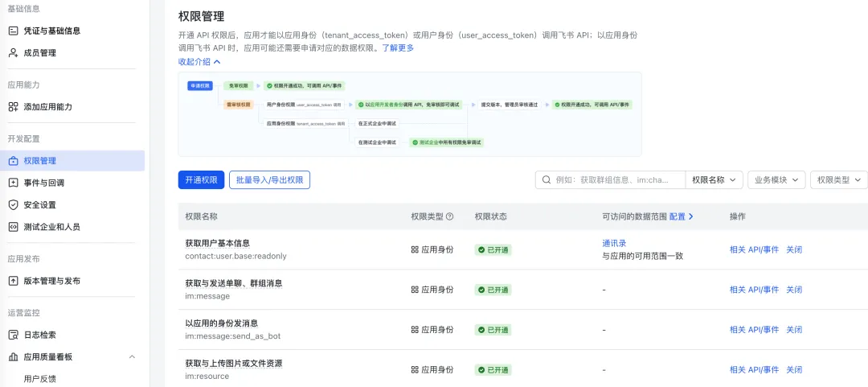Open the 了解更多 link
The height and width of the screenshot is (387, 868).
pyautogui.click(x=398, y=47)
